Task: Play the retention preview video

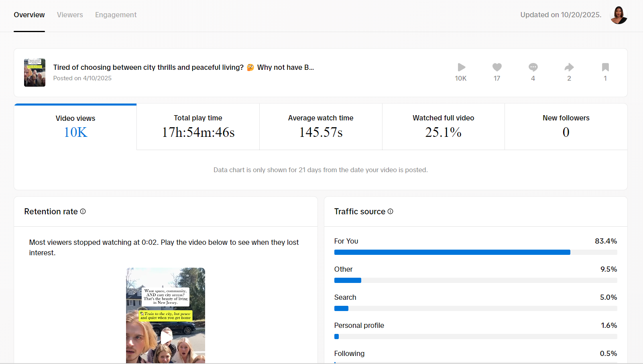Action: point(166,336)
